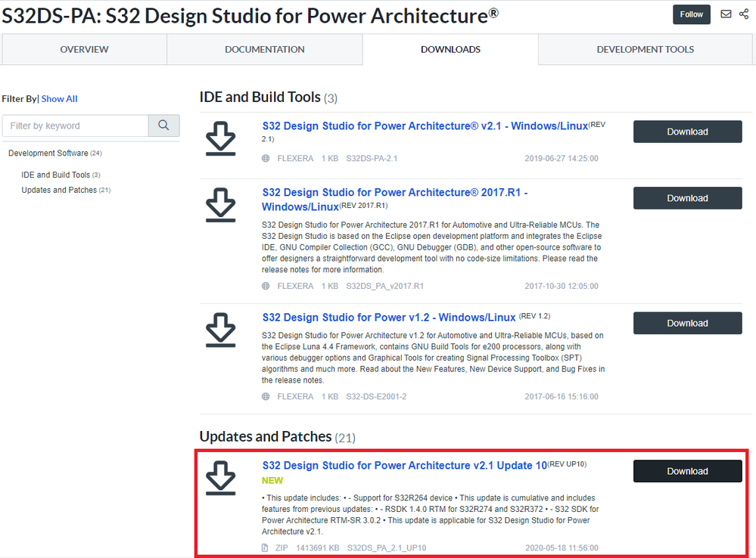Click the file name S32DS_PA_v2017.R1
Viewport: 756px width, 558px height.
point(384,286)
